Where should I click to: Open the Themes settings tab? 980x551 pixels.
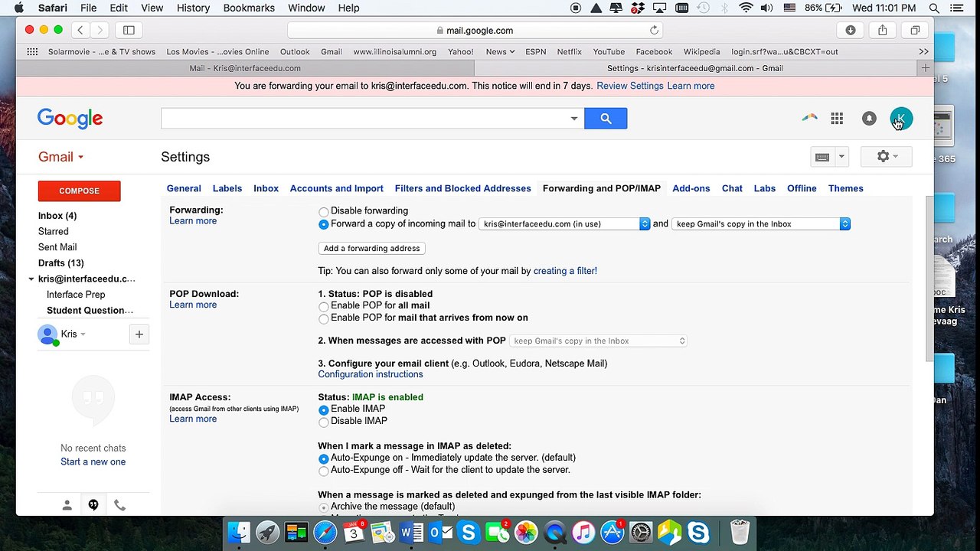tap(846, 188)
